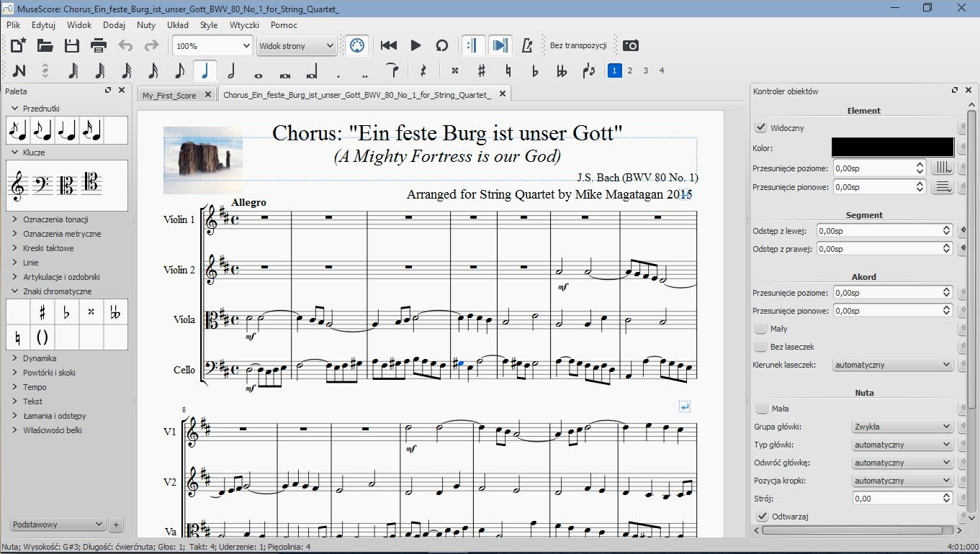Enable note input mode with the N icon
Viewport: 980px width, 554px height.
click(x=19, y=71)
